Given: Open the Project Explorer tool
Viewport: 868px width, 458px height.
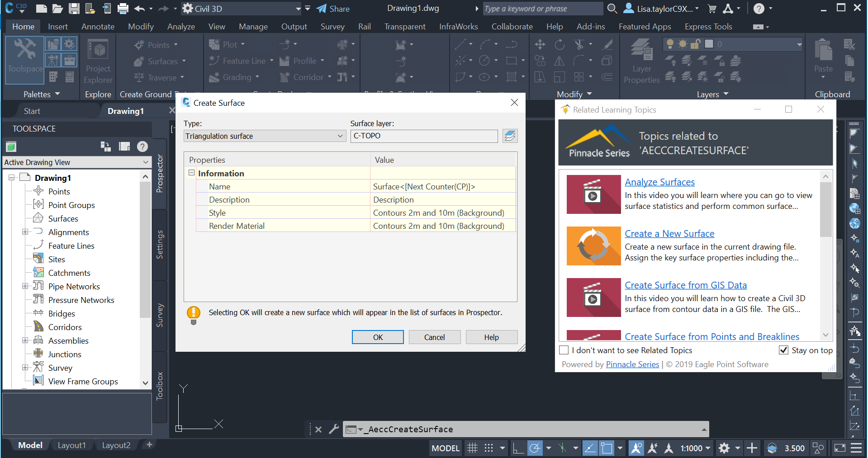Looking at the screenshot, I should [98, 61].
